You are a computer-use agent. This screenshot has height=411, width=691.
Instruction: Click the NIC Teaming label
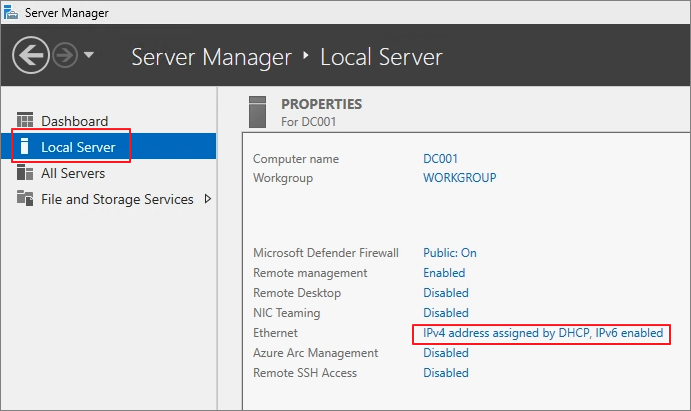click(286, 313)
